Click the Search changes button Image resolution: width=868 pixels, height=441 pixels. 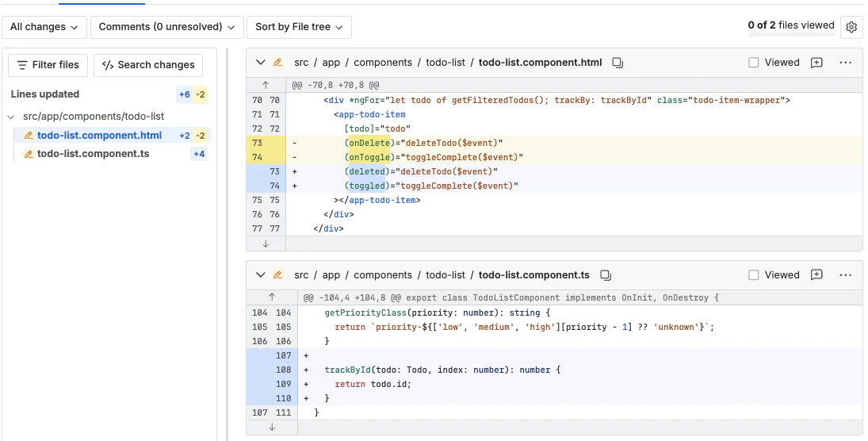click(148, 65)
